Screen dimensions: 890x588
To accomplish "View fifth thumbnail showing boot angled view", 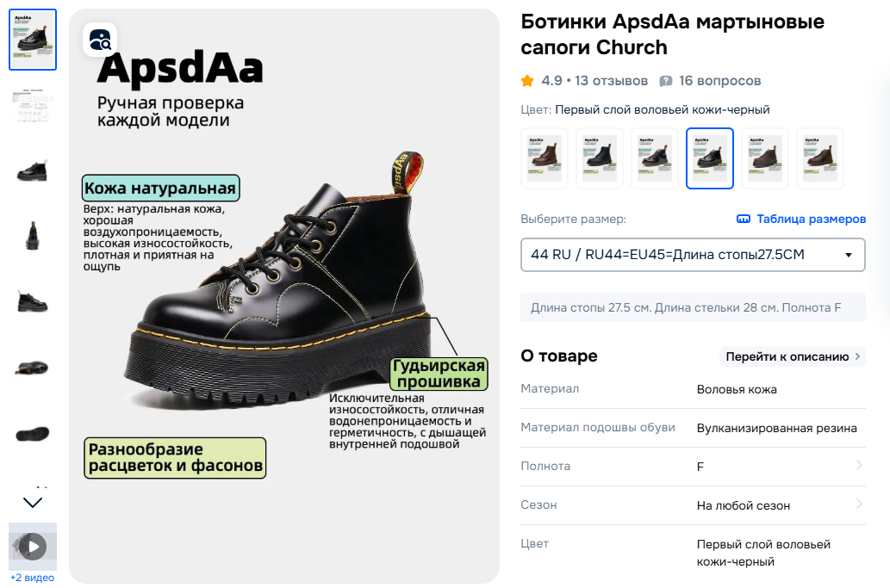I will (x=33, y=302).
